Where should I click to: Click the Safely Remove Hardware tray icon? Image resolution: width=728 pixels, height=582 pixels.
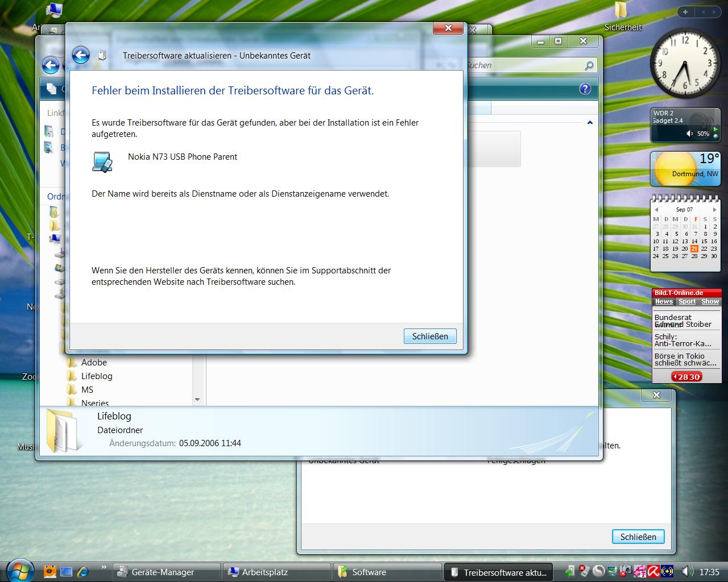570,572
